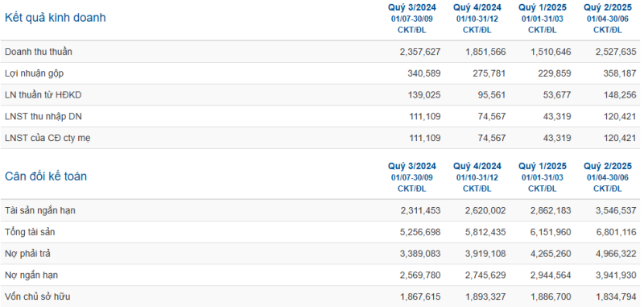This screenshot has width=644, height=307.
Task: Select Quý 3/2024 header in balance sheet
Action: point(412,167)
